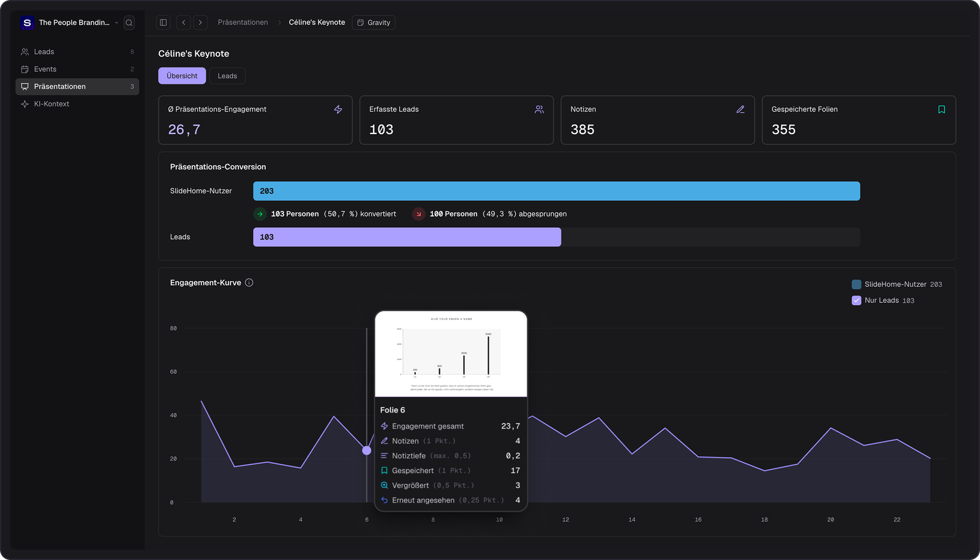Click the lightning icon on Präsentations-Engagement card
The height and width of the screenshot is (560, 980).
point(338,110)
